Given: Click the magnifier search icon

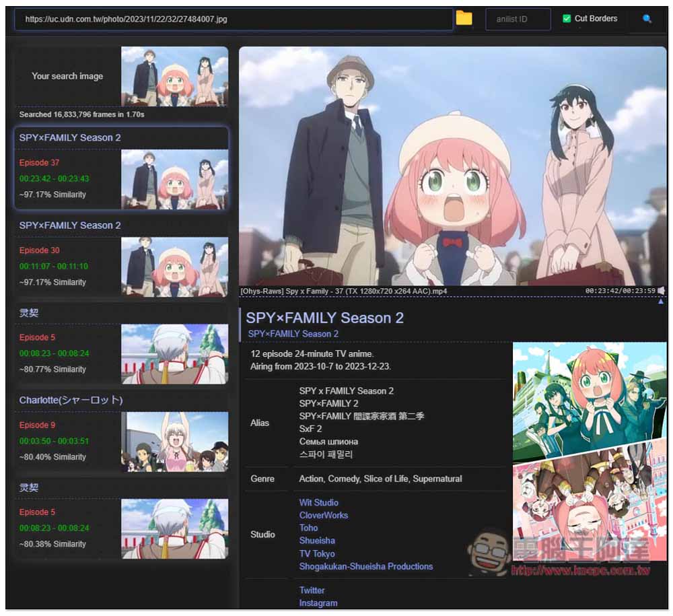Looking at the screenshot, I should point(647,18).
